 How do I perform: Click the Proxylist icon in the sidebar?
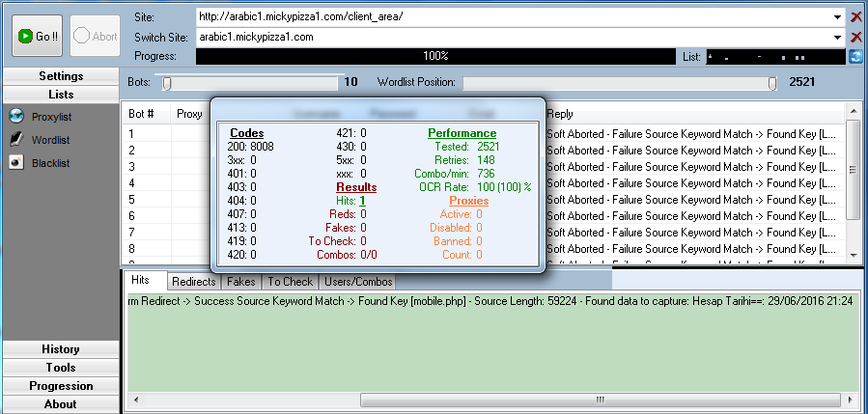click(x=16, y=117)
